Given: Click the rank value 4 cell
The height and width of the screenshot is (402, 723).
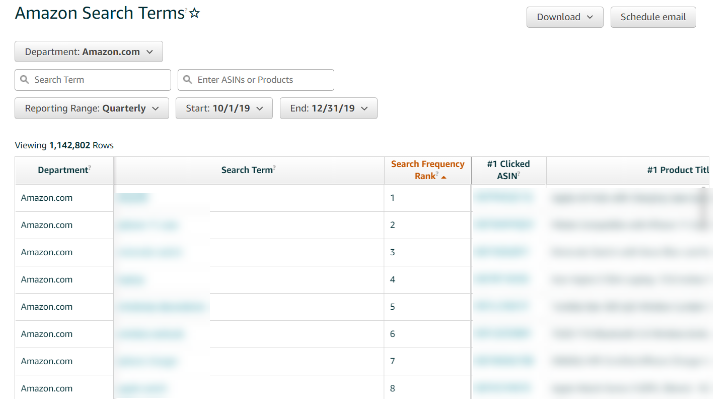Looking at the screenshot, I should (x=427, y=279).
